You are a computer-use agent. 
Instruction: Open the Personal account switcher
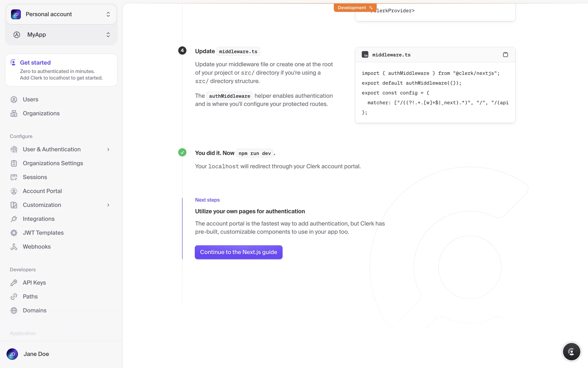[61, 14]
